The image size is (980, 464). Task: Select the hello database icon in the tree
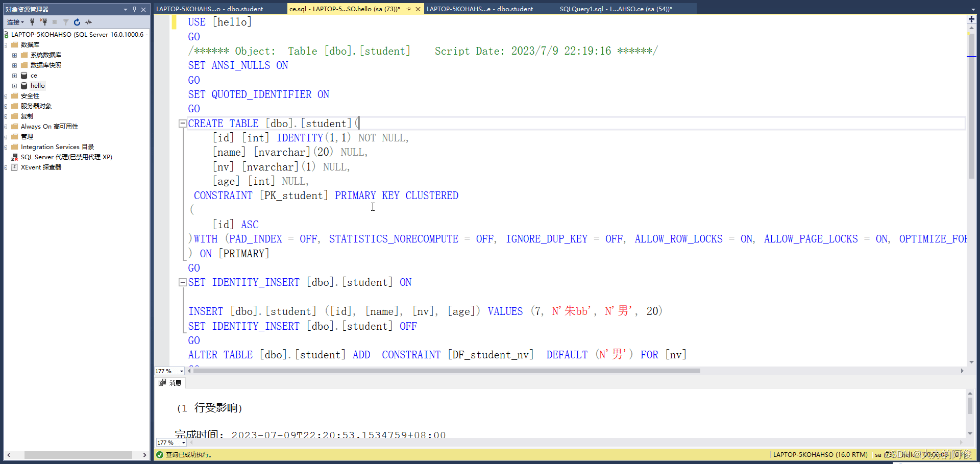click(x=24, y=86)
